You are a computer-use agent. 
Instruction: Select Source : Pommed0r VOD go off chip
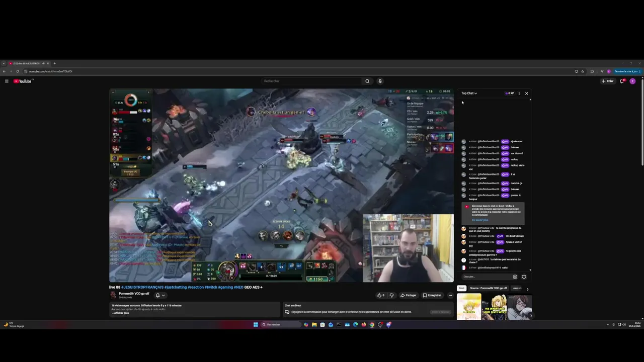pyautogui.click(x=489, y=288)
